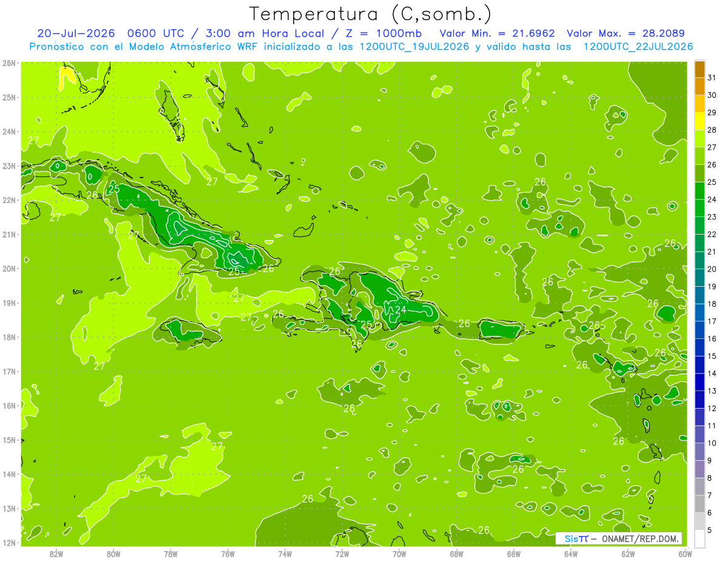Click the '78W' longitude axis label

pyautogui.click(x=170, y=554)
